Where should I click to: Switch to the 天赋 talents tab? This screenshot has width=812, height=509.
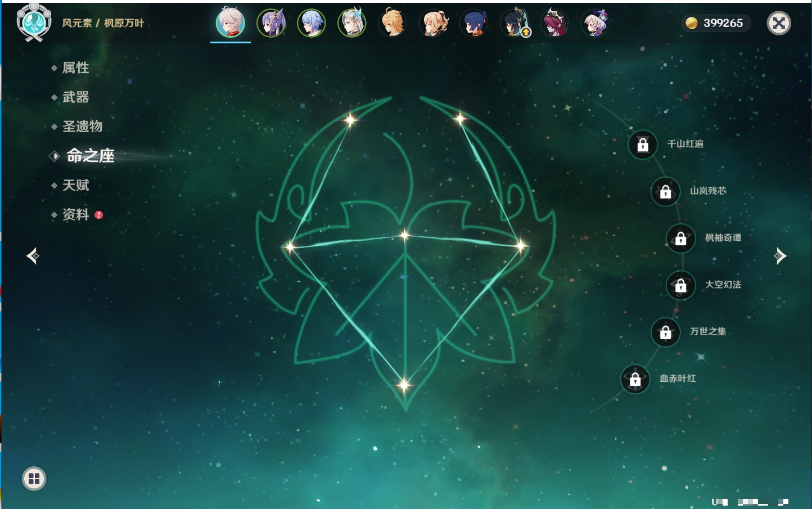75,186
